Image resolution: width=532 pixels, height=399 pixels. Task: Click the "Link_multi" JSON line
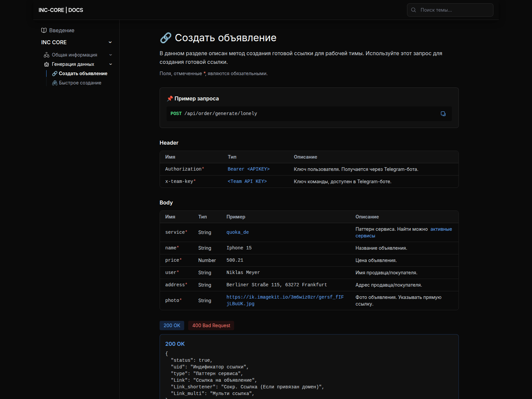[x=212, y=394]
